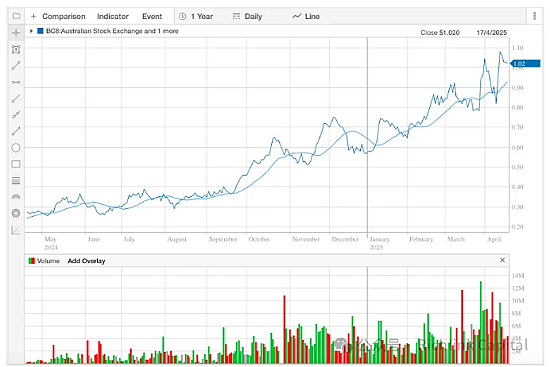
Task: Click the 0.50 price axis label
Action: point(517,167)
